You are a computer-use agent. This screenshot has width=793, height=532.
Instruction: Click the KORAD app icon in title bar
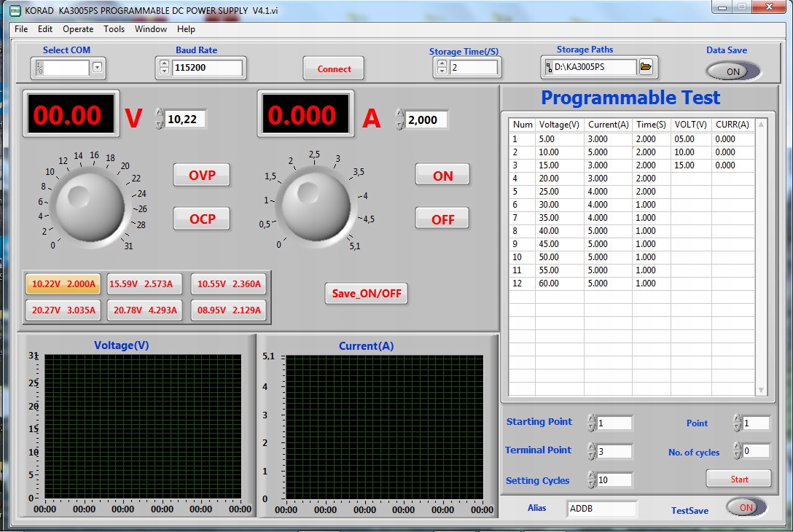(x=15, y=11)
